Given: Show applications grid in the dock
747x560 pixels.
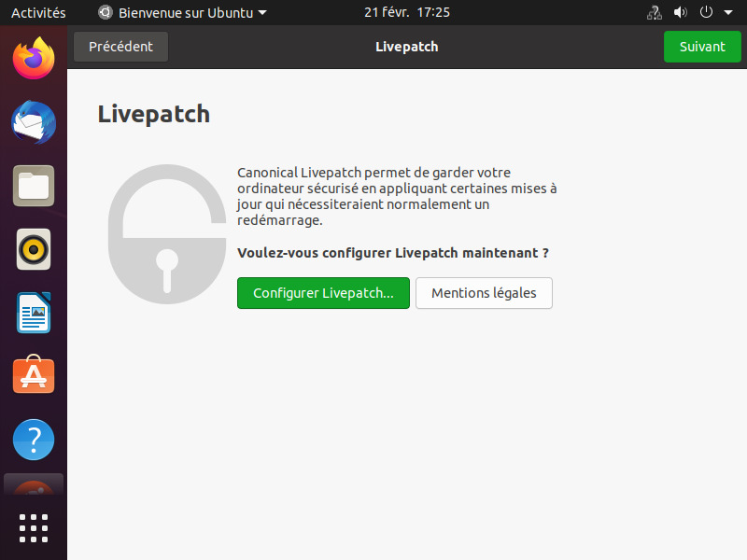Looking at the screenshot, I should pos(34,527).
